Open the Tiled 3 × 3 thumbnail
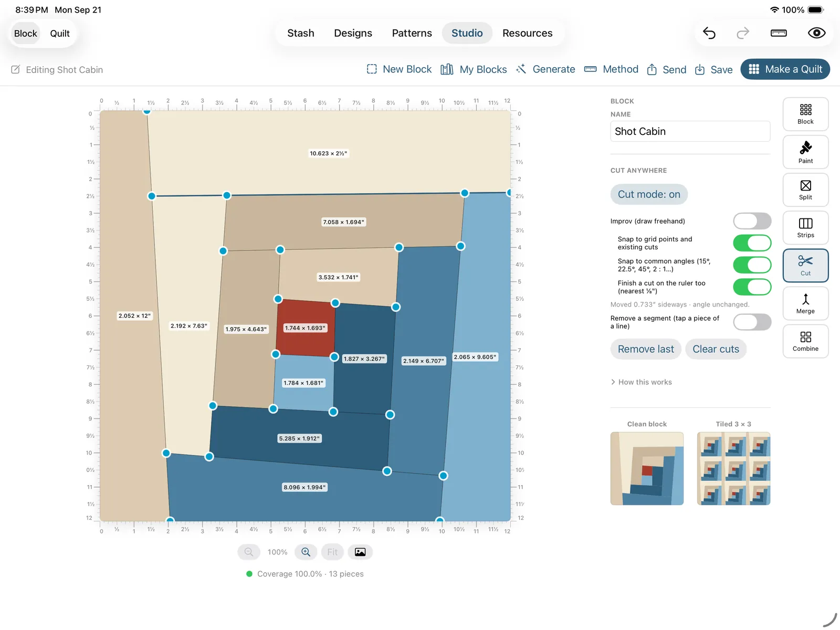This screenshot has width=840, height=630. (733, 468)
